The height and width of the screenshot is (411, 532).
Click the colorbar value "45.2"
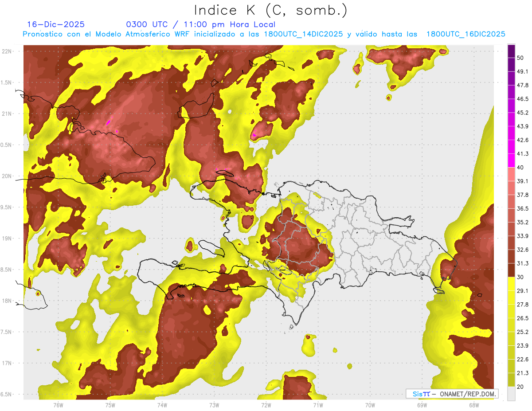(x=522, y=112)
